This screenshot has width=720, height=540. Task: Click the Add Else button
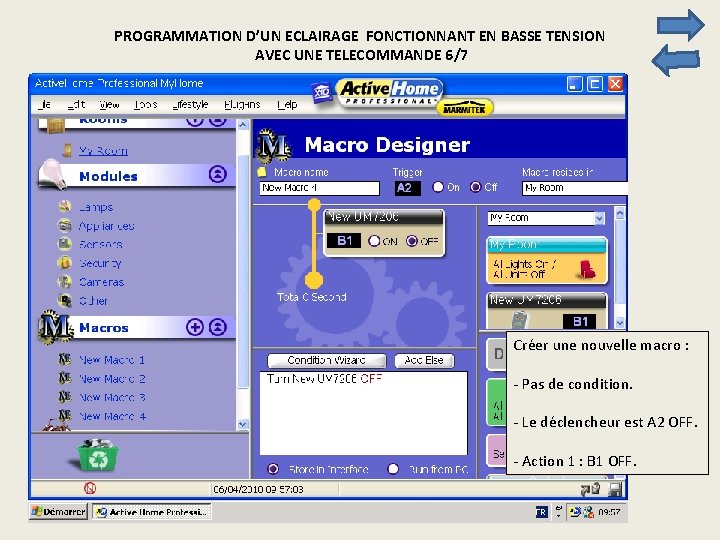424,360
